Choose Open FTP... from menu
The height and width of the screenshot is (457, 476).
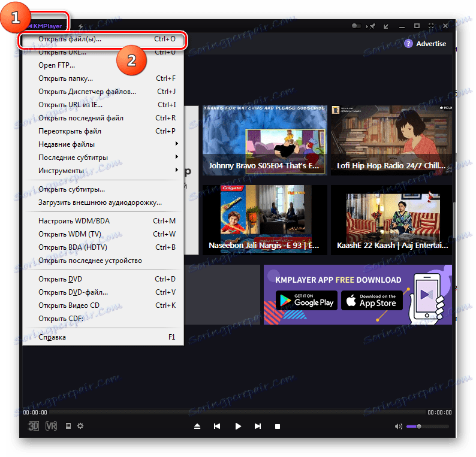(103, 65)
